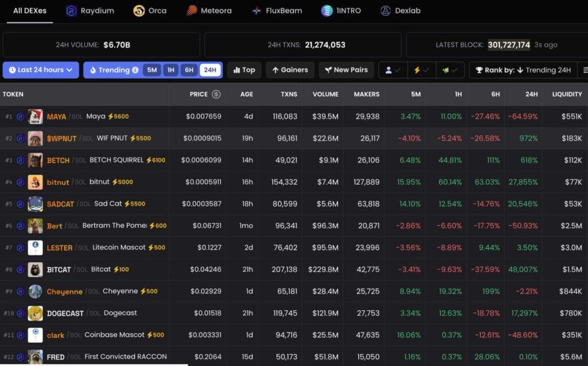Click the clark boost 500 badge
Viewport: 588px width, 366px height.
[155, 335]
